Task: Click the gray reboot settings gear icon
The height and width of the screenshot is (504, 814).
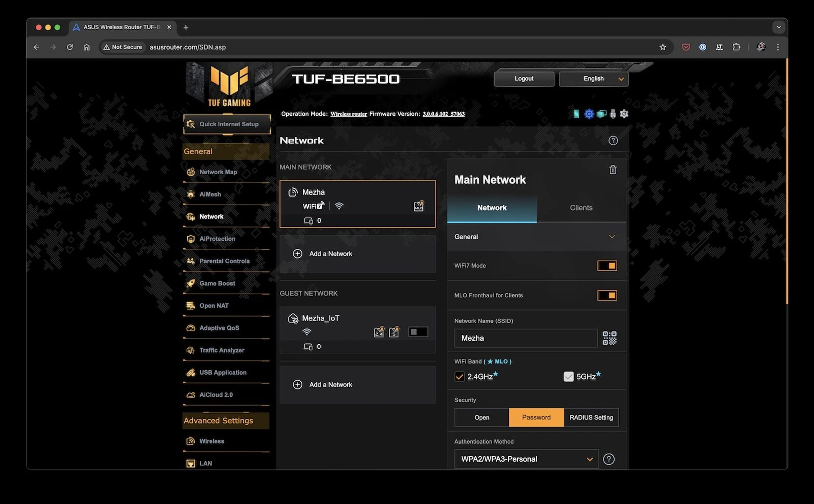Action: tap(624, 114)
